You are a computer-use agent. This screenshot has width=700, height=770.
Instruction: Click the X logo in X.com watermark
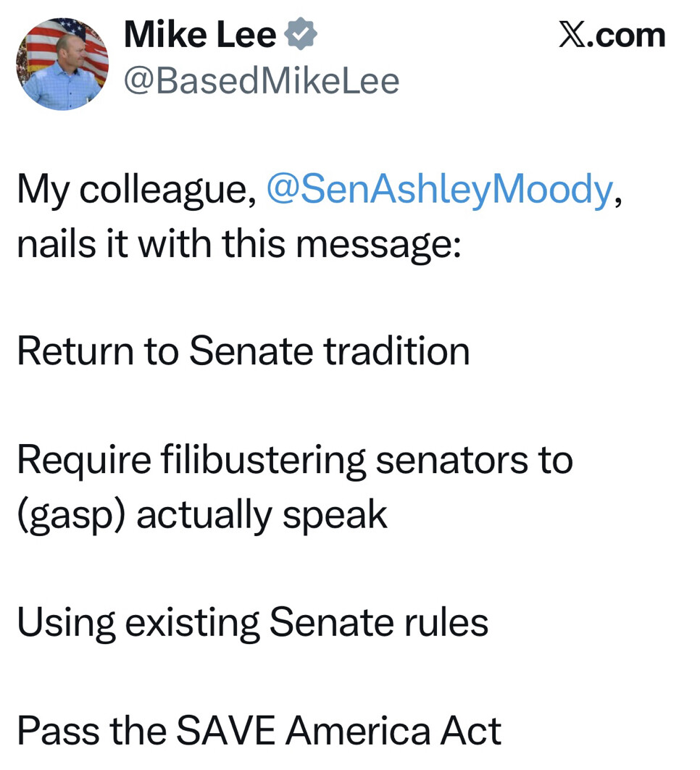[571, 35]
